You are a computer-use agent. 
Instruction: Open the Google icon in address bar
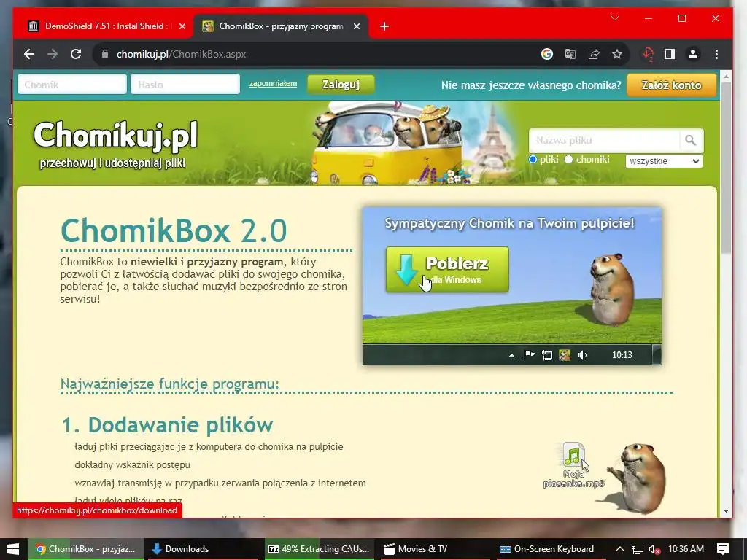click(x=547, y=54)
